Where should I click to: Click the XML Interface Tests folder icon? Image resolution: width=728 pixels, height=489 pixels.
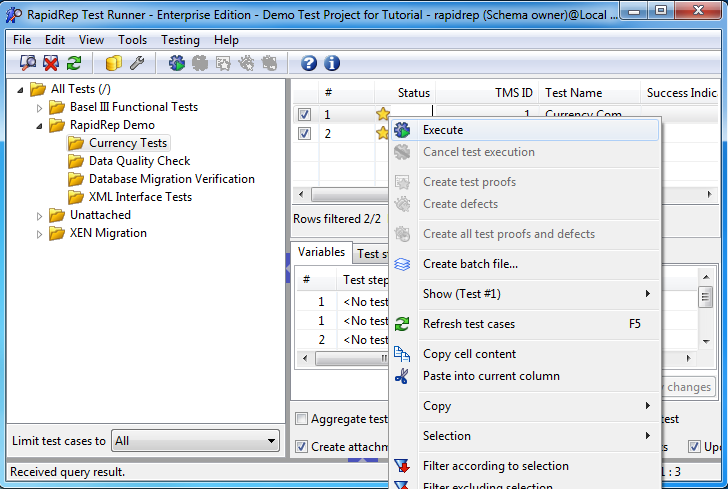coord(76,197)
